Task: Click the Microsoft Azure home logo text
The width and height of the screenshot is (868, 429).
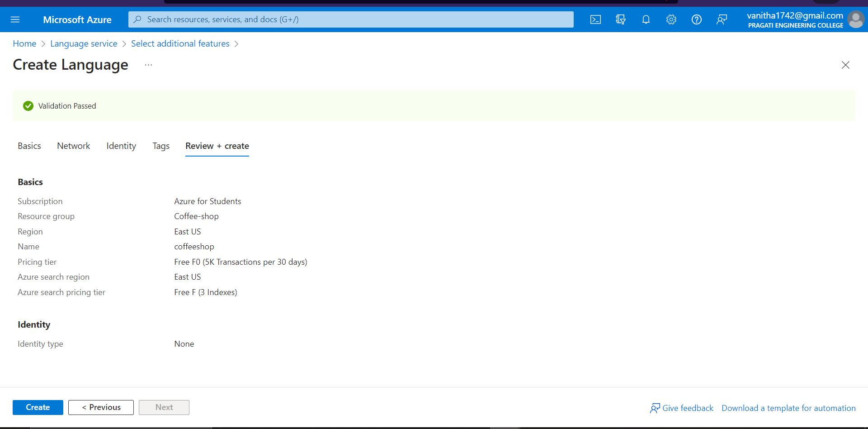Action: coord(77,20)
